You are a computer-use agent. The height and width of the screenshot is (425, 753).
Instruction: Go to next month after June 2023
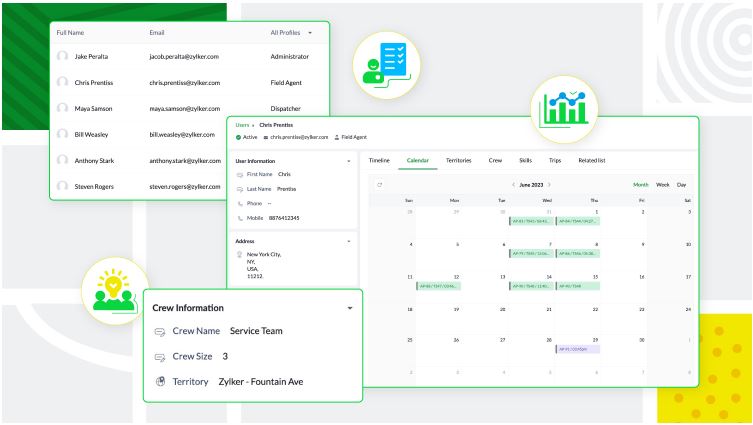pos(549,185)
